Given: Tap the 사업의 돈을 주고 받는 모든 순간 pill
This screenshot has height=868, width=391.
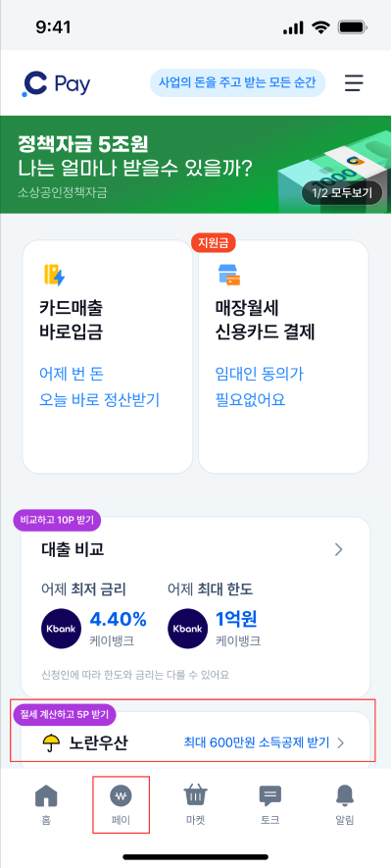Looking at the screenshot, I should coord(238,83).
